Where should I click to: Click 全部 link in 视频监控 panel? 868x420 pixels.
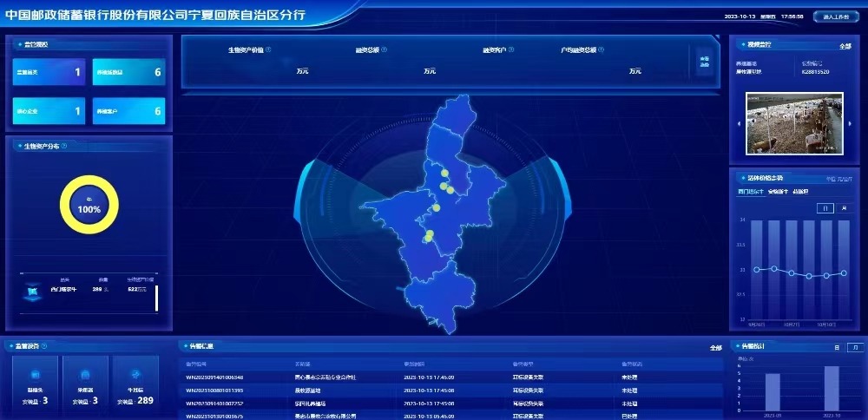coord(845,47)
